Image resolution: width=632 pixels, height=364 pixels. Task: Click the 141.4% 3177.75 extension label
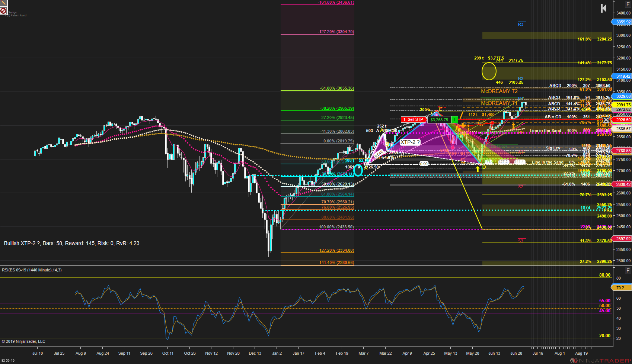[x=595, y=63]
